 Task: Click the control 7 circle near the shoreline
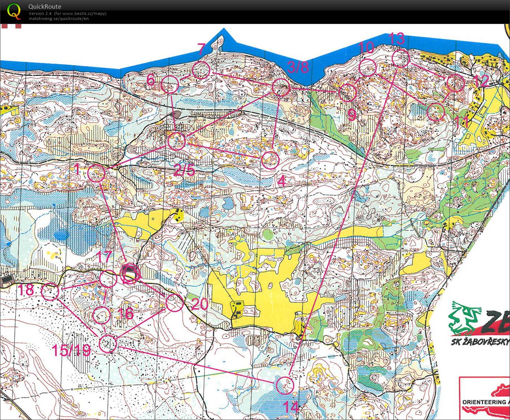(201, 70)
